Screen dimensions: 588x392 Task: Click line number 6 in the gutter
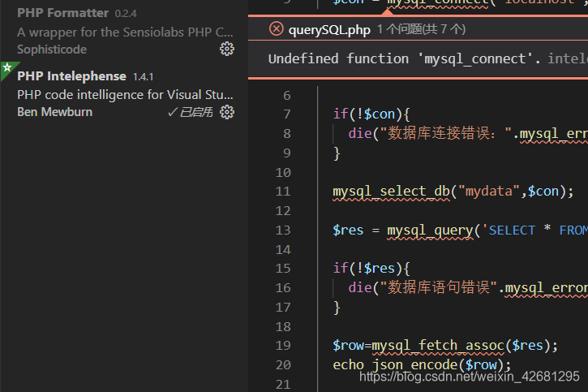pyautogui.click(x=287, y=95)
